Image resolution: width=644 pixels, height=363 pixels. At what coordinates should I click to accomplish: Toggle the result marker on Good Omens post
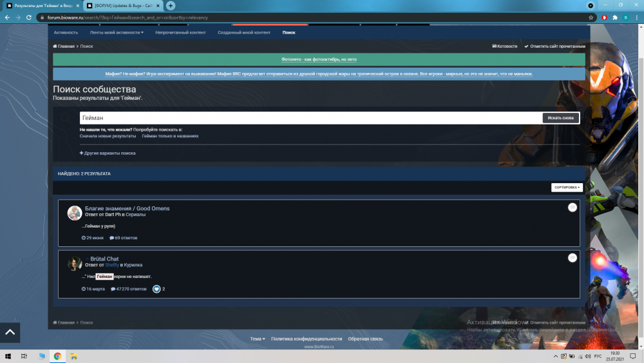[572, 208]
